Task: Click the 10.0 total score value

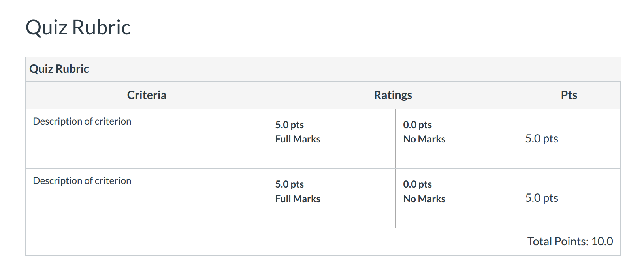Action: coord(602,241)
